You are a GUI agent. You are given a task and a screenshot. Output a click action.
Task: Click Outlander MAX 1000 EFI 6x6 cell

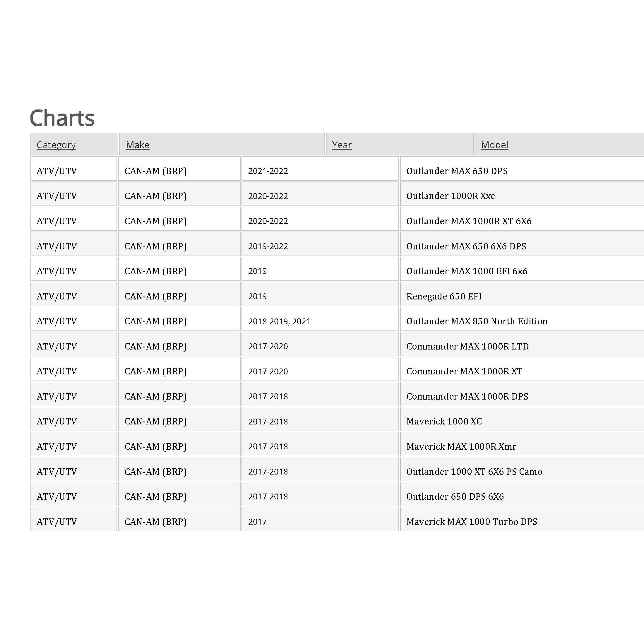point(522,269)
